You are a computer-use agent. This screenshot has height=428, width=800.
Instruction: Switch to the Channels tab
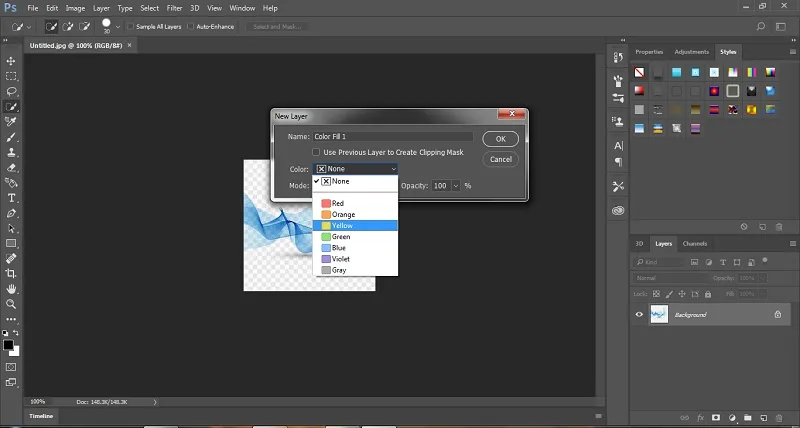694,244
